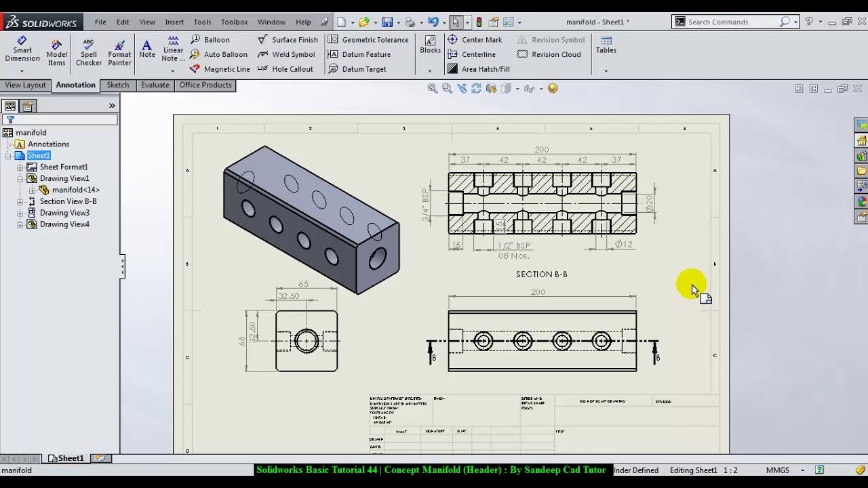Open the Linear Note Pattern dropdown arrow

click(x=172, y=70)
